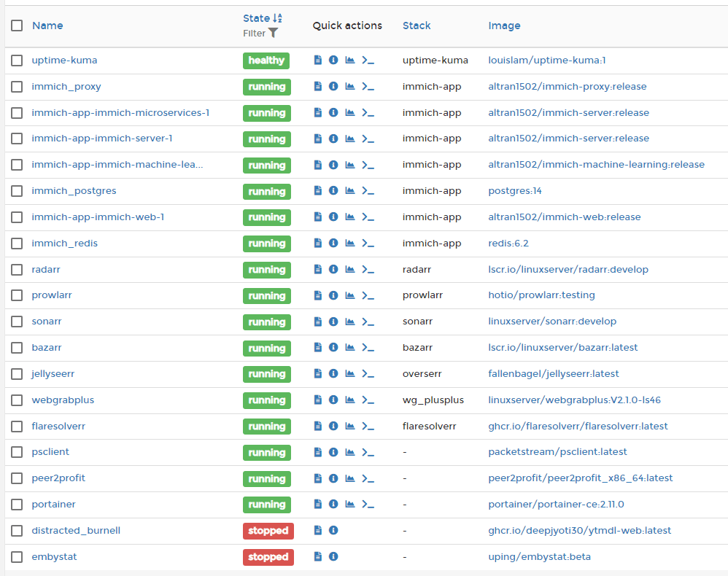Image resolution: width=728 pixels, height=576 pixels.
Task: Open the webgrabplus container link
Action: pos(63,400)
